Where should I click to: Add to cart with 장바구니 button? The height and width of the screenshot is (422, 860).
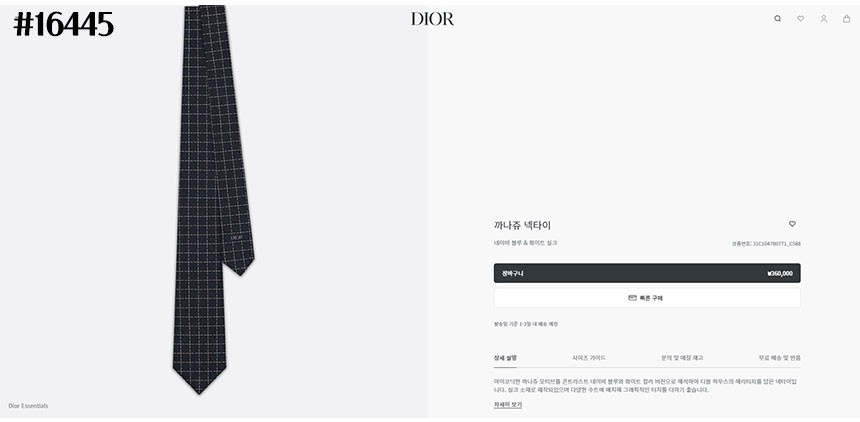click(647, 273)
